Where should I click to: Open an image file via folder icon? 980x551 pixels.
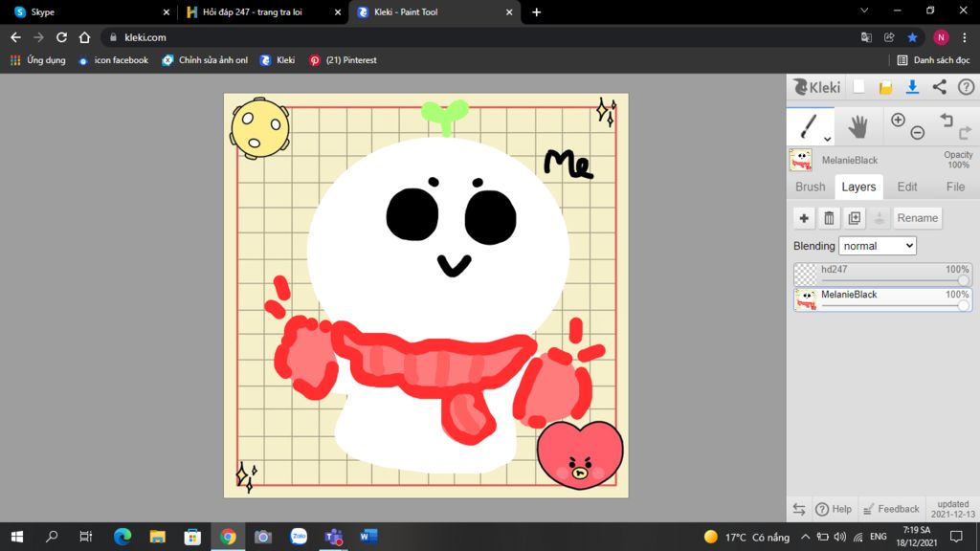pos(885,87)
